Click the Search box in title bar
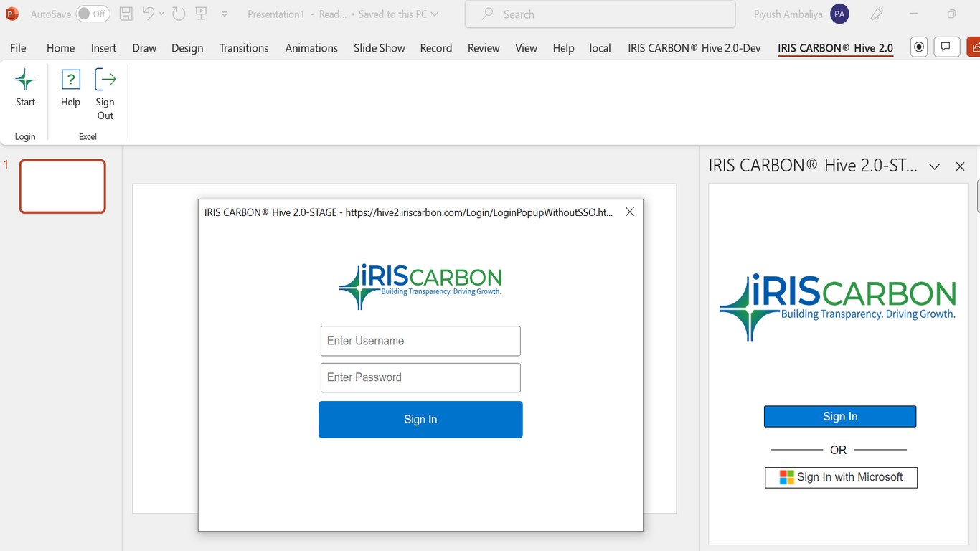This screenshot has width=980, height=551. pos(600,14)
